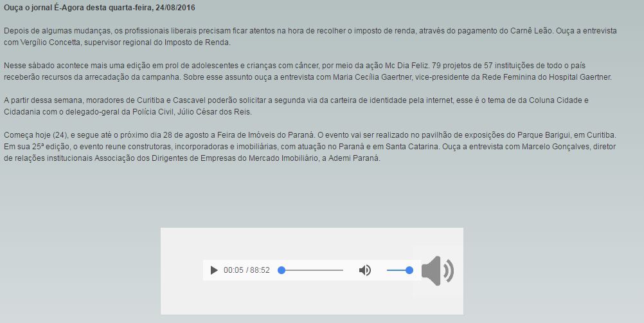Screen dimensions: 644x323
Task: Click the blue volume slider handle
Action: 409,270
